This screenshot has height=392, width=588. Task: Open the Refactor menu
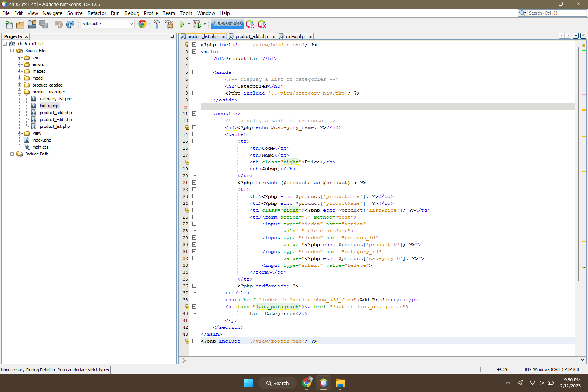(x=97, y=13)
